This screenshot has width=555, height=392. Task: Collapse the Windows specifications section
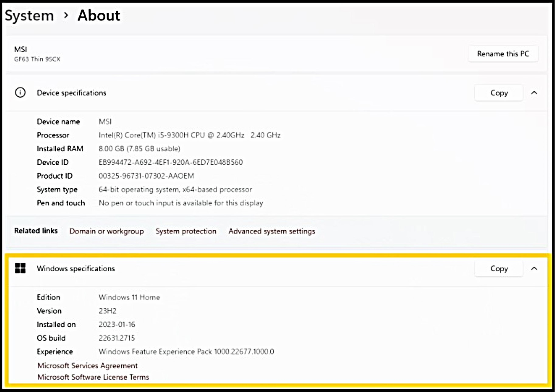pyautogui.click(x=534, y=269)
